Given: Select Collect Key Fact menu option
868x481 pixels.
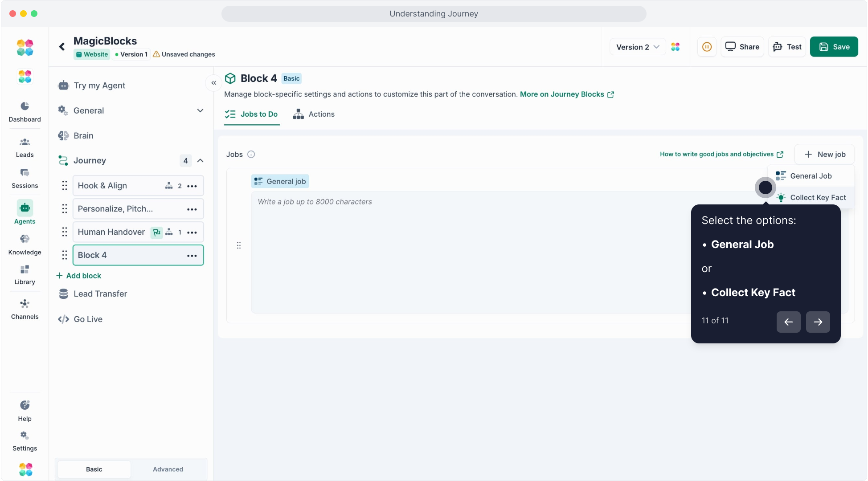Looking at the screenshot, I should 817,198.
